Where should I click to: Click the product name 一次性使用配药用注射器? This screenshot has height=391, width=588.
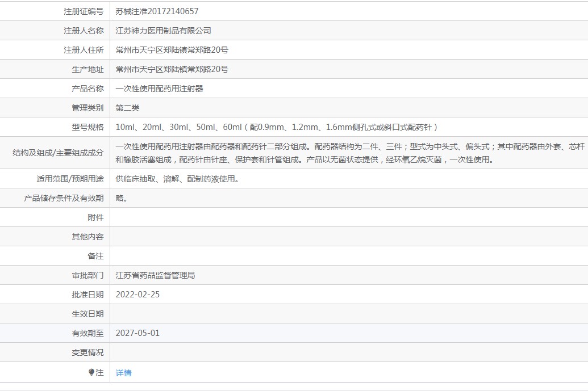point(159,89)
